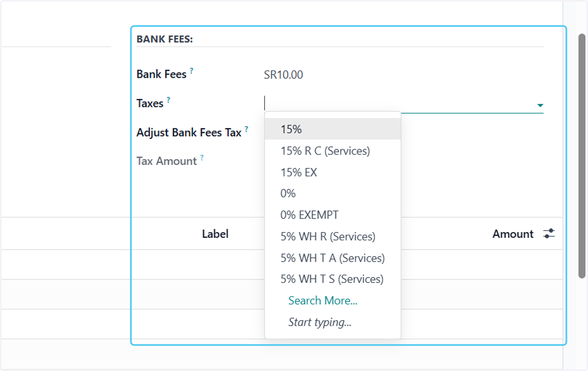
Task: Choose 5% WH T A (Services)
Action: pos(333,257)
